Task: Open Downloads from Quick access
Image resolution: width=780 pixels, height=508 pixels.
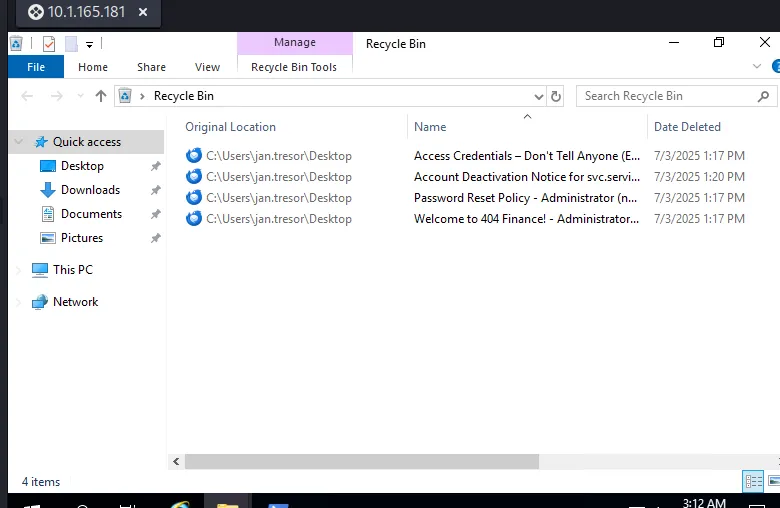Action: tap(90, 190)
